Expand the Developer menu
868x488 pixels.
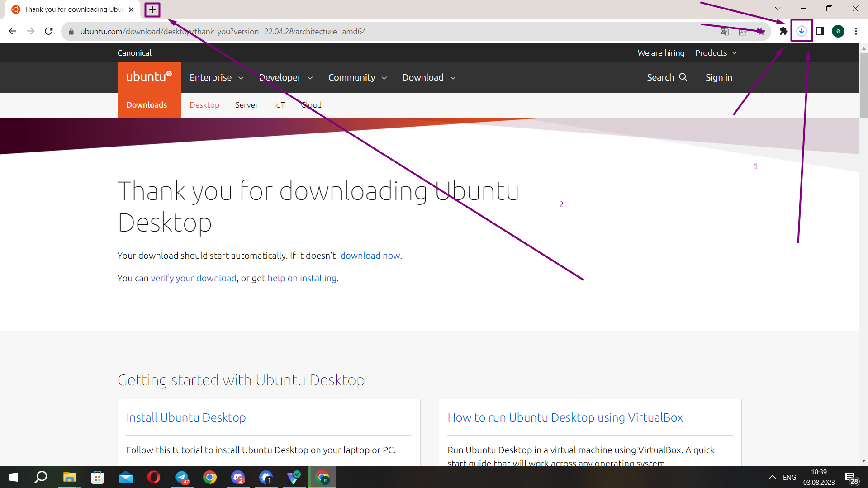(x=286, y=77)
